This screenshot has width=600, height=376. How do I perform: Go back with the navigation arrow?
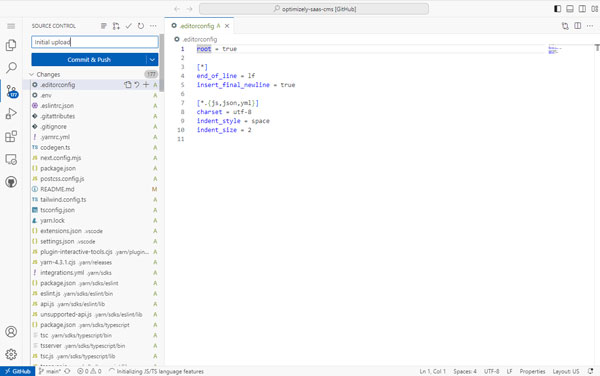tap(177, 9)
